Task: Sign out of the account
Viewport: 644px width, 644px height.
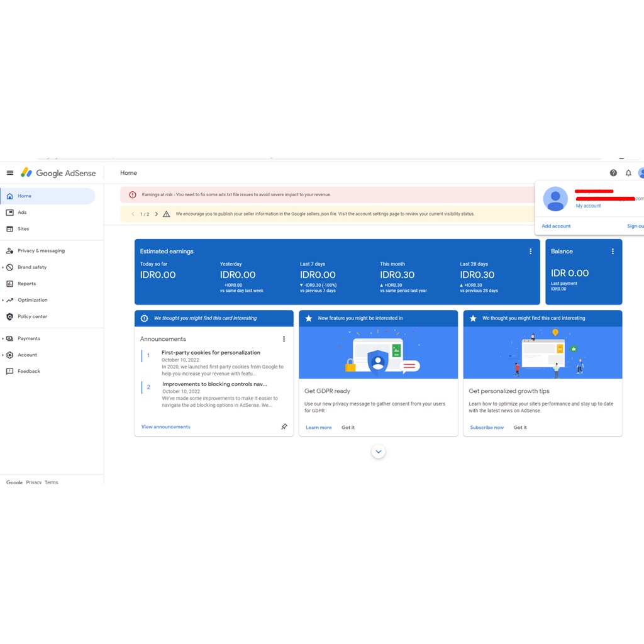Action: (635, 225)
